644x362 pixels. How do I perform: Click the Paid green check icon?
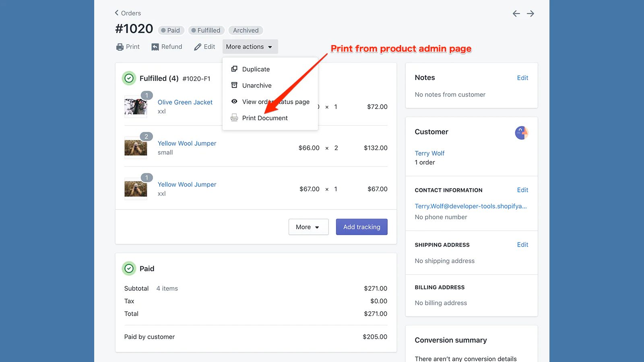click(129, 268)
